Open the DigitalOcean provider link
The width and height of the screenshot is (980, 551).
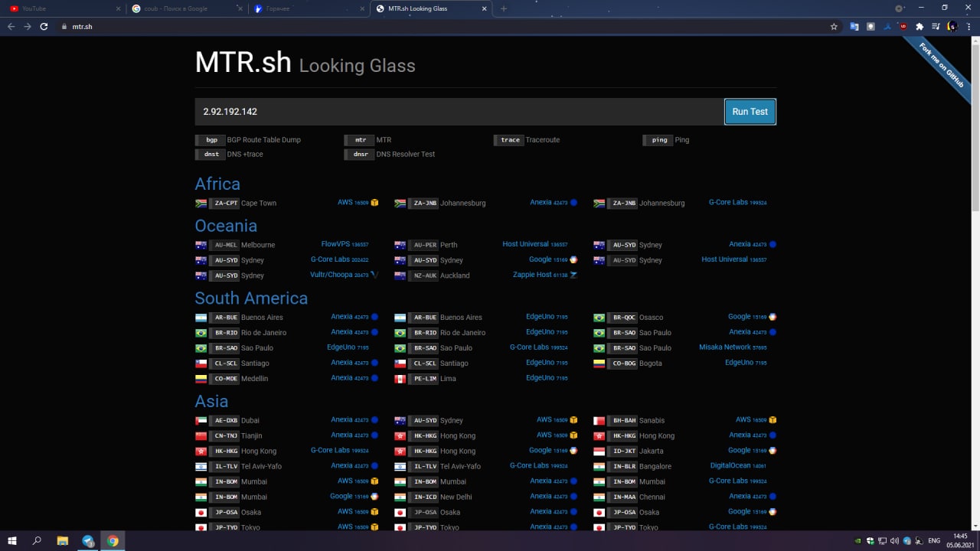tap(738, 465)
